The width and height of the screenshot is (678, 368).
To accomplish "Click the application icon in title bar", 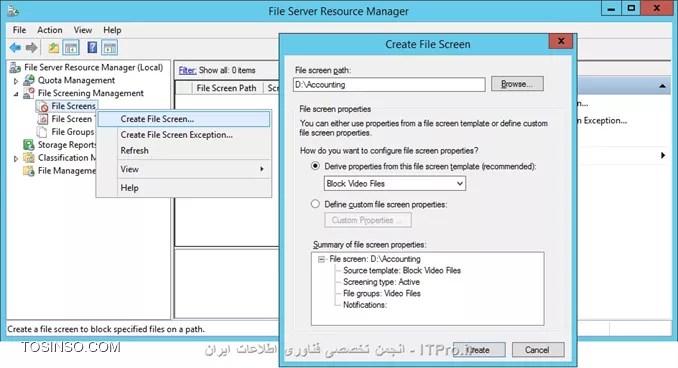I will coord(13,10).
